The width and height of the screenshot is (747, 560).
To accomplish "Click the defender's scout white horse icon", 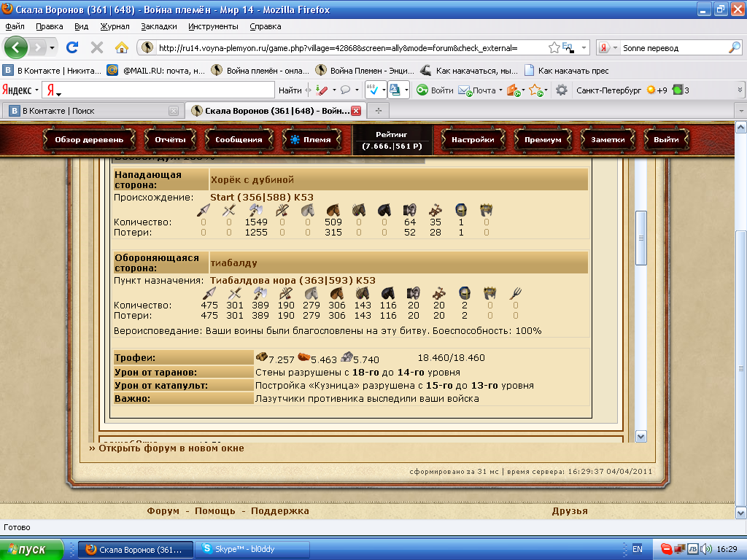I will pos(311,293).
